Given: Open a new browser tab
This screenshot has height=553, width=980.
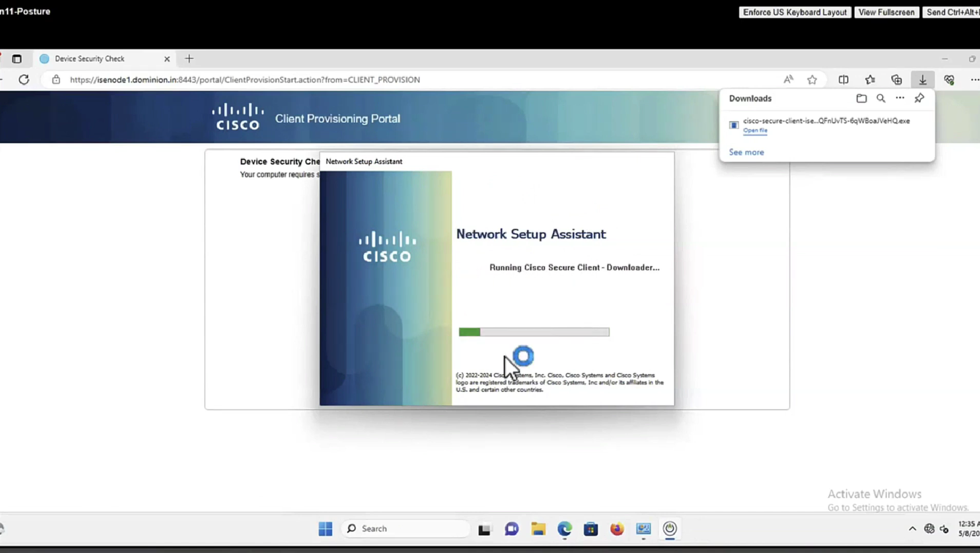Looking at the screenshot, I should pyautogui.click(x=189, y=58).
